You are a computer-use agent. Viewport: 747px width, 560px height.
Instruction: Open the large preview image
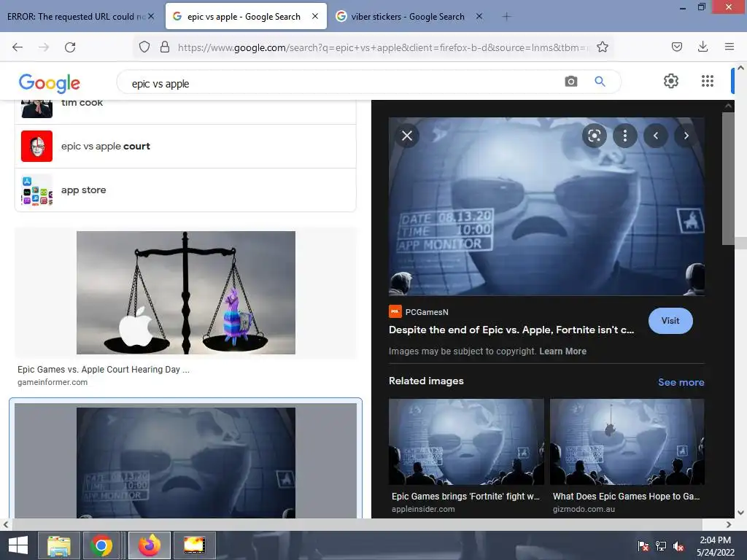point(546,206)
